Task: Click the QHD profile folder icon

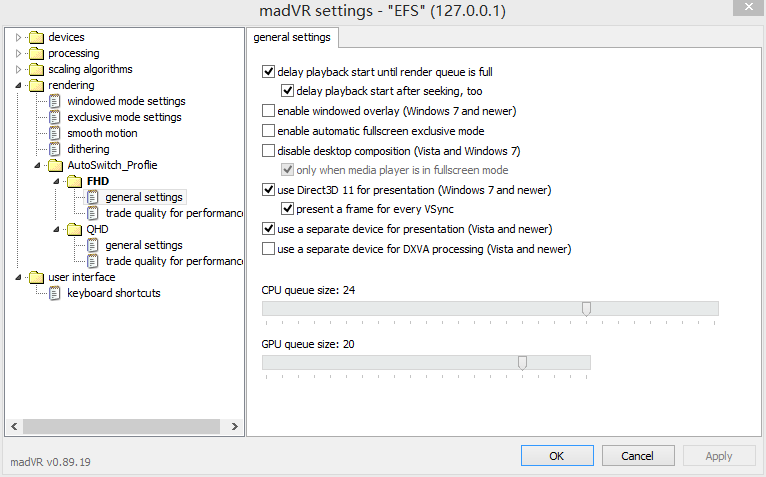Action: (x=75, y=230)
